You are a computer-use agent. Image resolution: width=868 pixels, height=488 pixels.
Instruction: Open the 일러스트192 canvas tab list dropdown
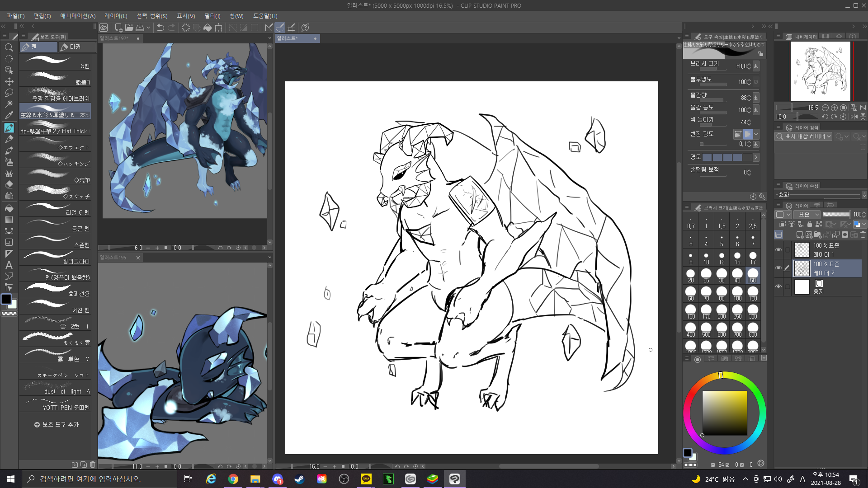click(270, 38)
